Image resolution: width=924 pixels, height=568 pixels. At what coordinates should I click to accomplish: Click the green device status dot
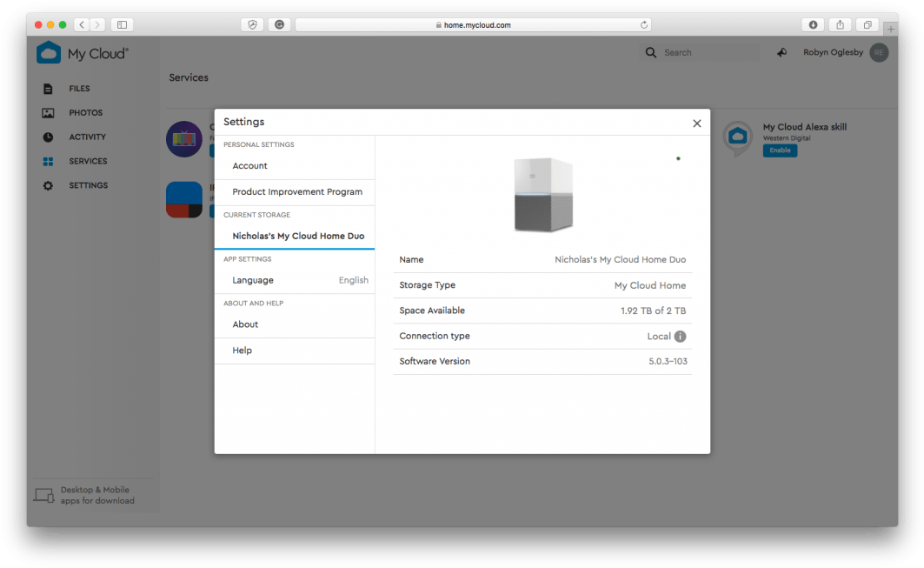(678, 158)
